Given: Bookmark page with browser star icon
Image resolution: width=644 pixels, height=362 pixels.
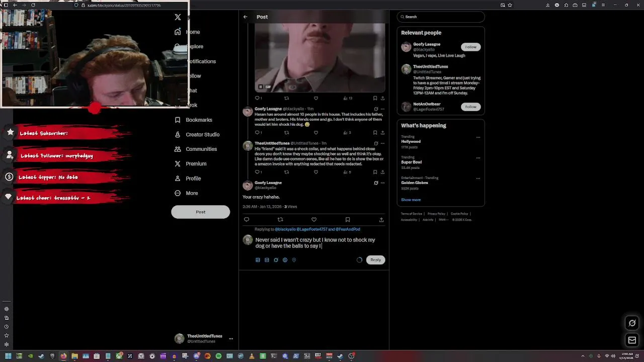Looking at the screenshot, I should (x=510, y=5).
